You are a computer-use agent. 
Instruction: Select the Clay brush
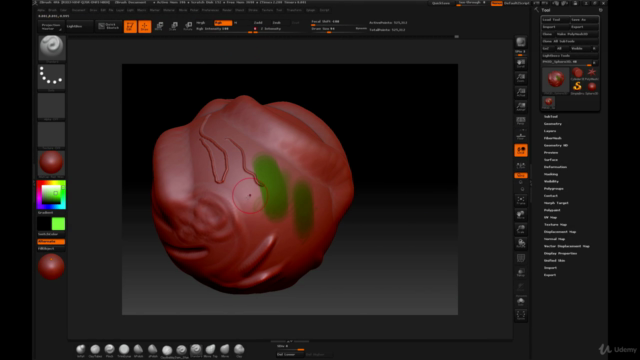tap(239, 350)
